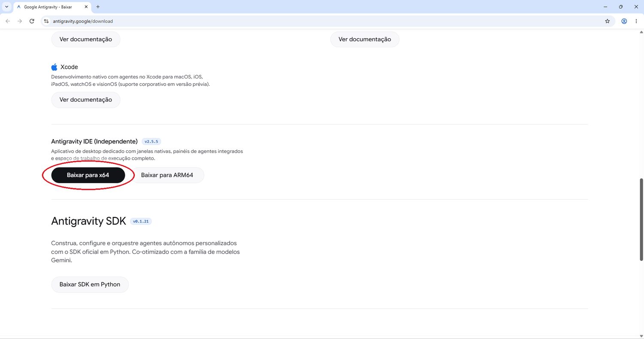This screenshot has width=644, height=339.
Task: Click Baixar para ARM64 button
Action: pyautogui.click(x=167, y=175)
